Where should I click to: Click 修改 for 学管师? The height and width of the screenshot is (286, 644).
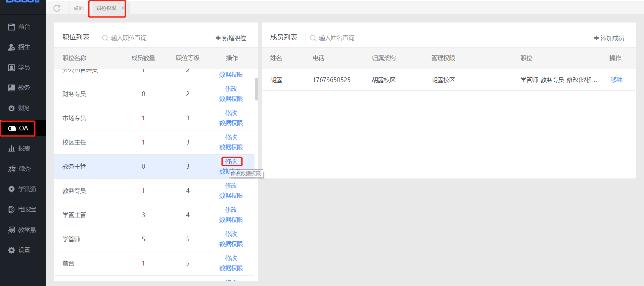231,234
